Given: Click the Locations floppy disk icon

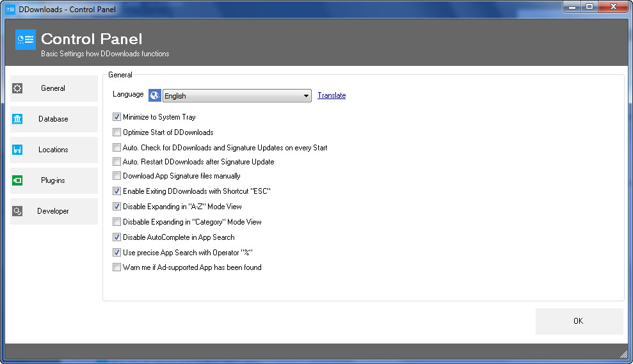Looking at the screenshot, I should [x=17, y=149].
